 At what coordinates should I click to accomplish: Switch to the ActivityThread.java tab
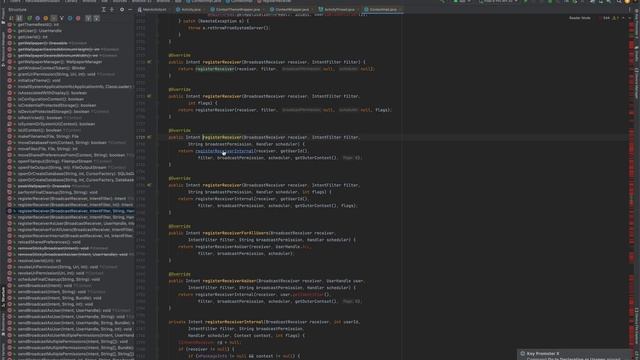click(x=339, y=9)
